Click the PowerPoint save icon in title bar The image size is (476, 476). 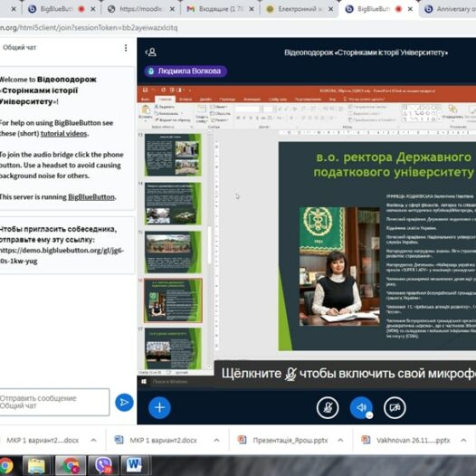click(x=145, y=90)
